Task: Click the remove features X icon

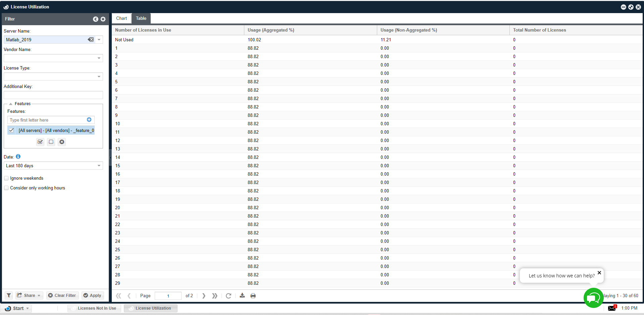Action: point(62,142)
